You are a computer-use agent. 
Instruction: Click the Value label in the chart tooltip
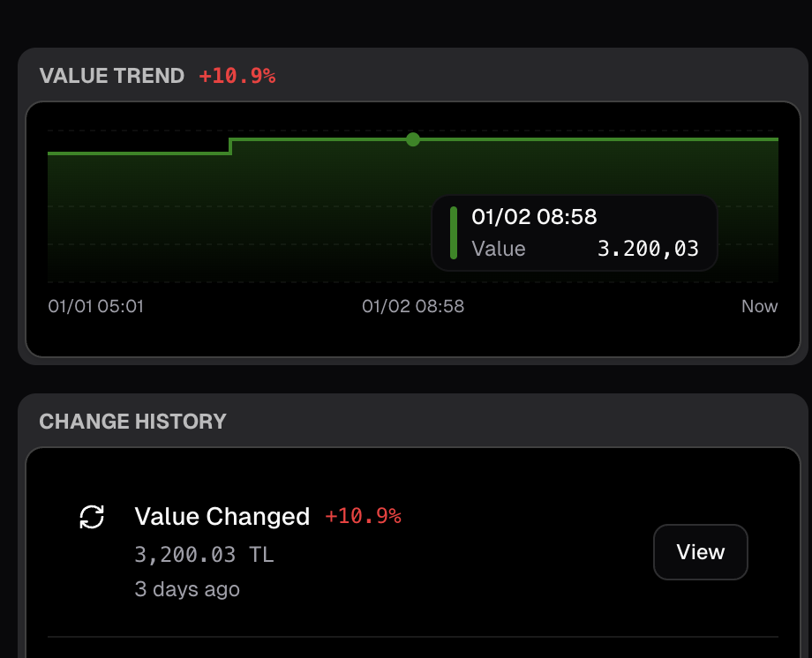click(499, 249)
